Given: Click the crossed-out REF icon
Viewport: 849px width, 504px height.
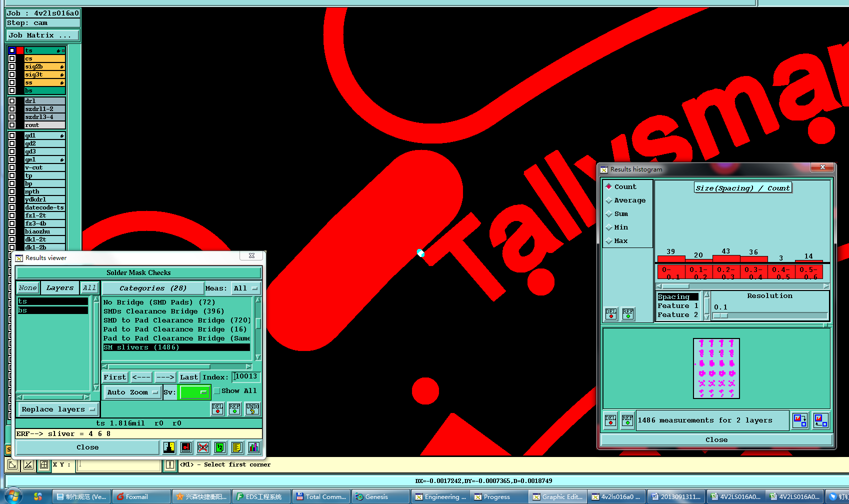Looking at the screenshot, I should (203, 447).
